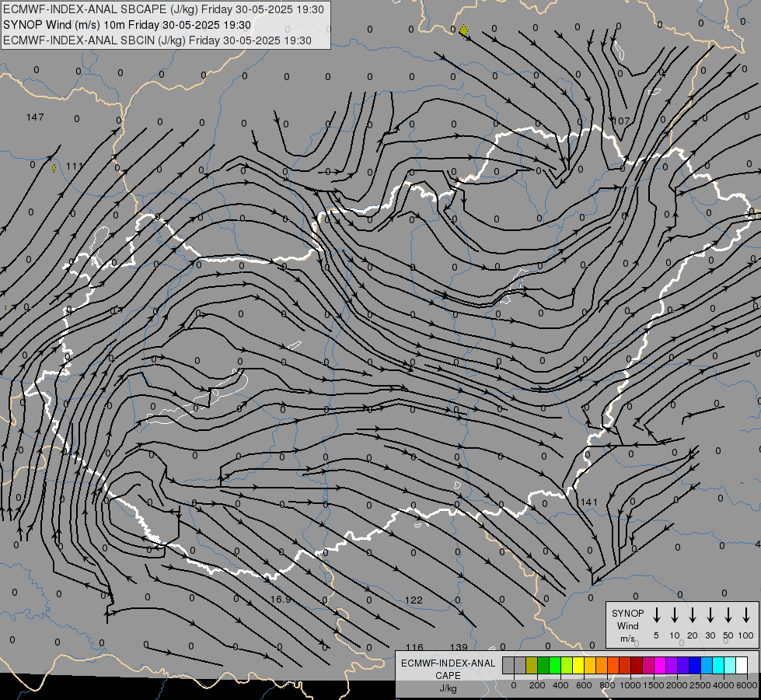The width and height of the screenshot is (761, 700).
Task: Click the 2000 tick label on CAPE scale
Action: 677,685
